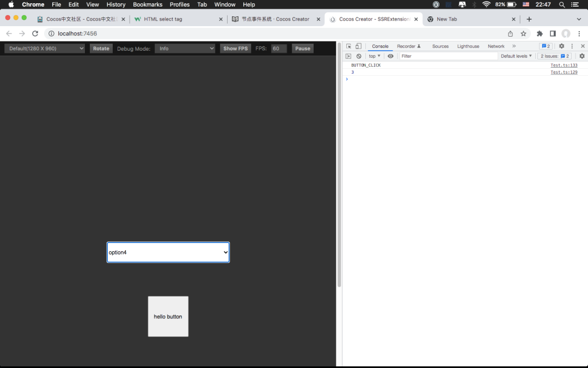Screen dimensions: 588x368
Task: Open the History menu
Action: [116, 4]
